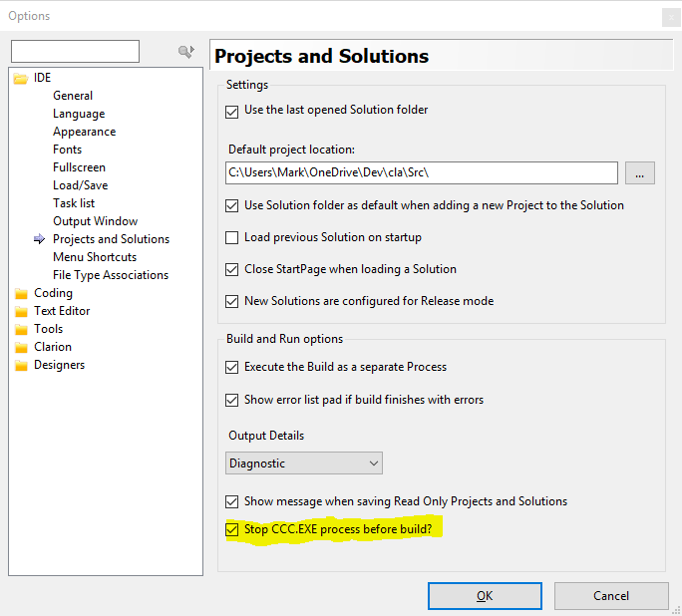Cancel the Options dialog
This screenshot has height=616, width=682.
click(610, 596)
